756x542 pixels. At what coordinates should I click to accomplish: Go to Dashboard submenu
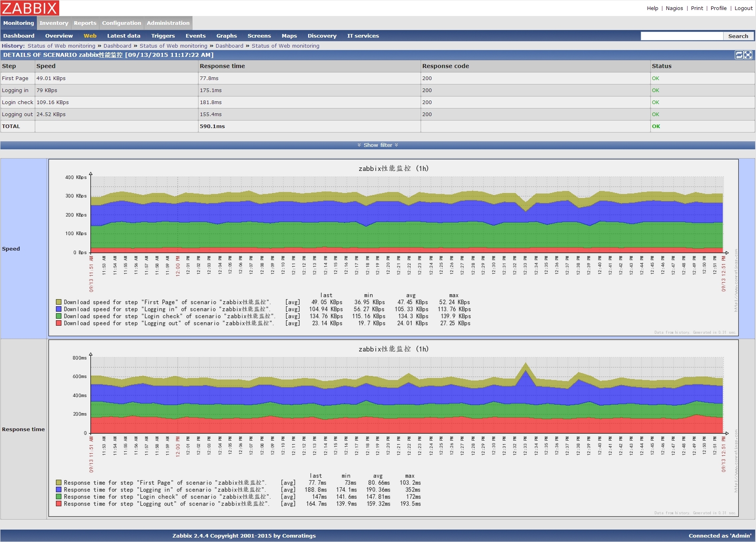tap(19, 36)
